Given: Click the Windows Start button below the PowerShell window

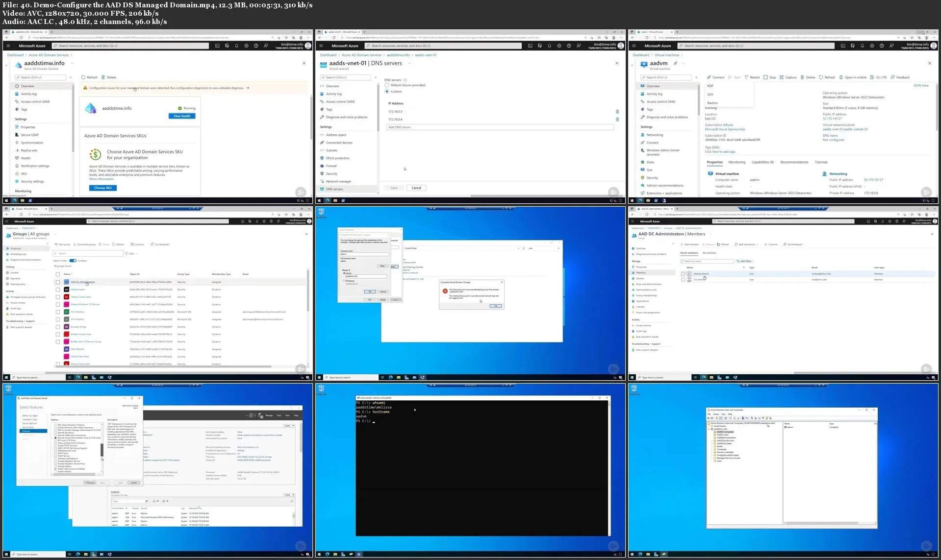Looking at the screenshot, I should coord(319,555).
